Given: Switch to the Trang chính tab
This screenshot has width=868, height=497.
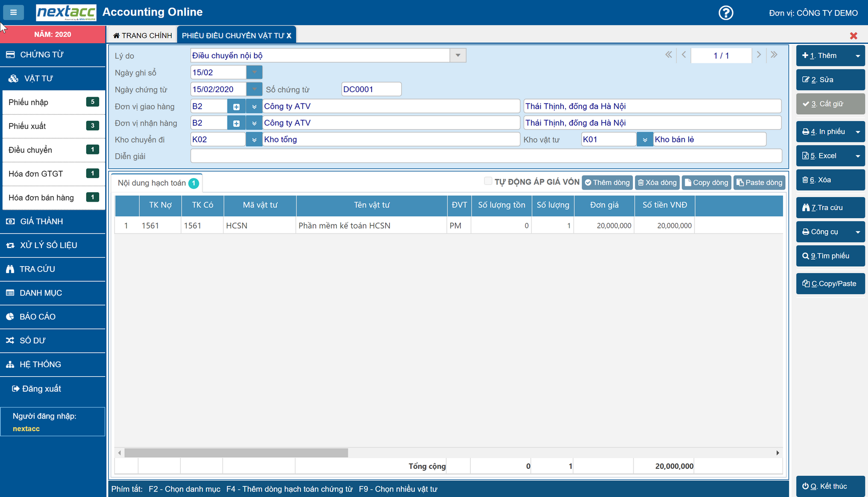Looking at the screenshot, I should (x=142, y=35).
